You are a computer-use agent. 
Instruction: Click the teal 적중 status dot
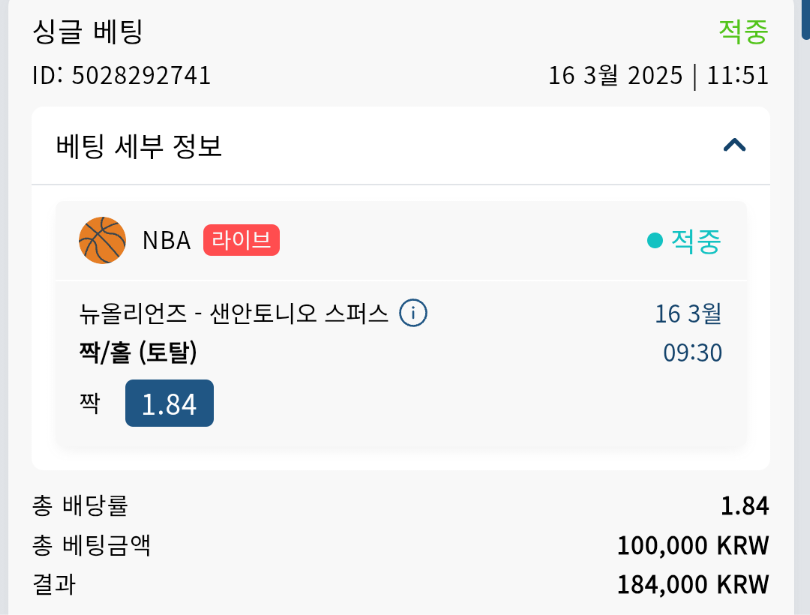655,240
